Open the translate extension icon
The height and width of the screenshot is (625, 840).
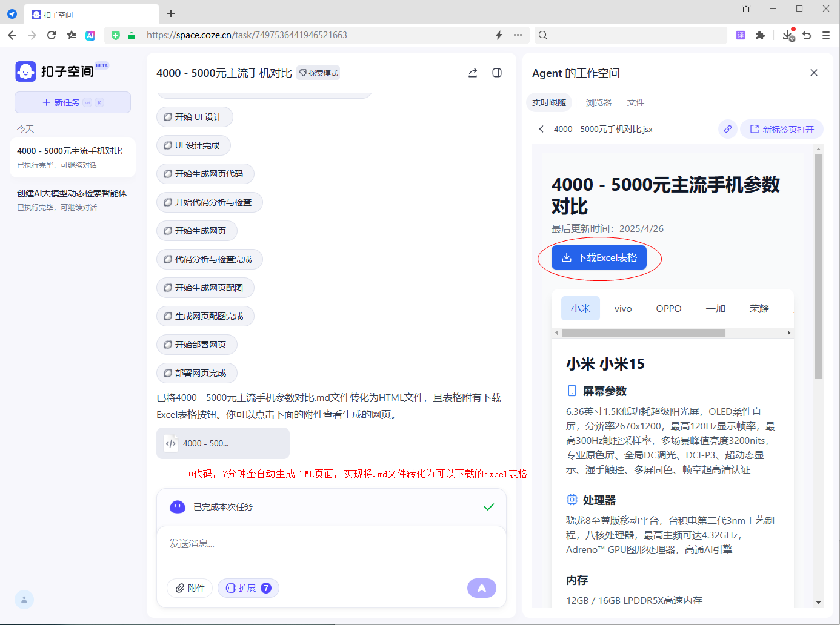pyautogui.click(x=741, y=35)
